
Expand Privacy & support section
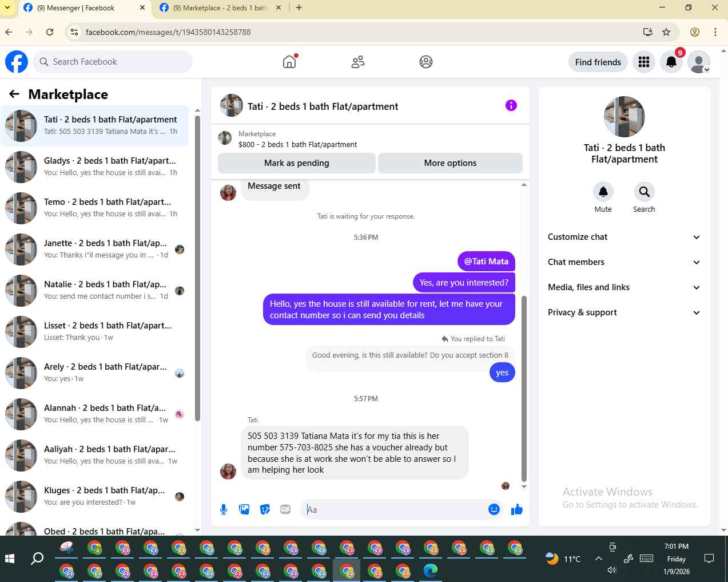tap(624, 312)
